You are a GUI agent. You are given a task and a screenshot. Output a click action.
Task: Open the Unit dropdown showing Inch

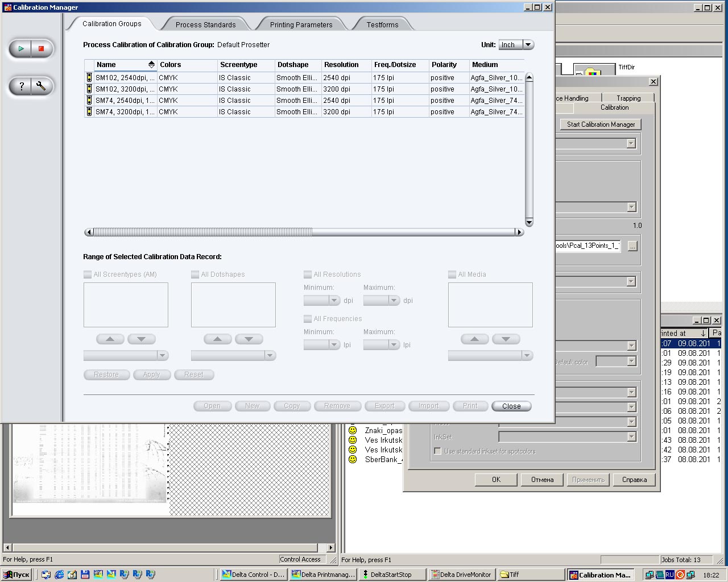click(x=516, y=45)
